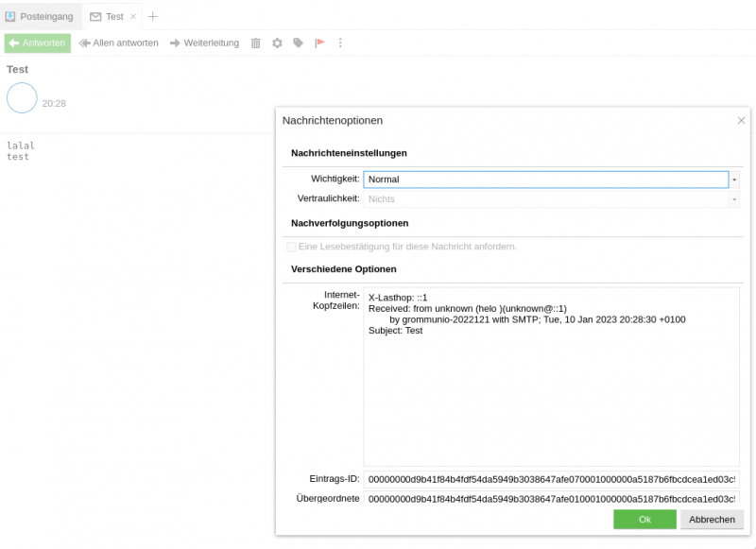This screenshot has height=549, width=756.
Task: Click Allen antworten in the toolbar
Action: click(118, 43)
